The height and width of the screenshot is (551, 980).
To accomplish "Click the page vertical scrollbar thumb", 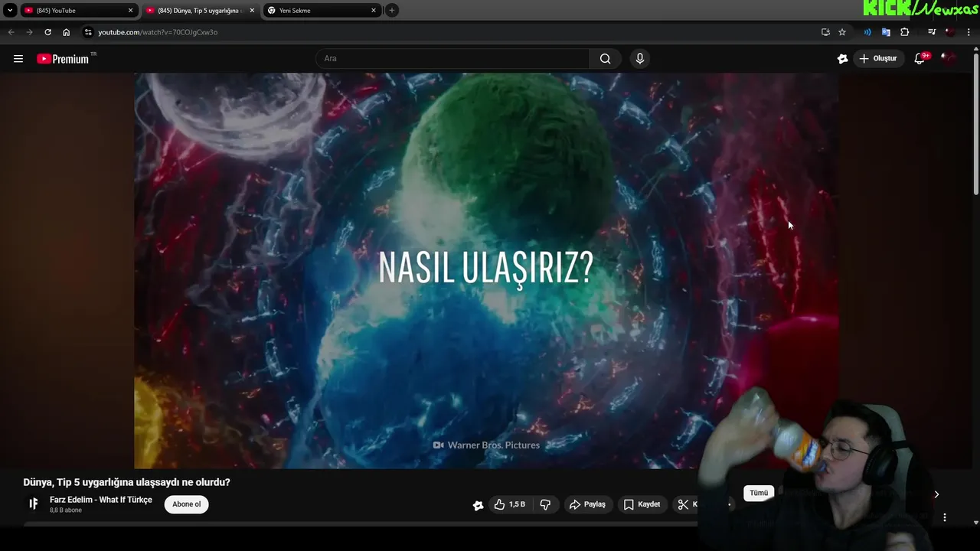I will click(975, 122).
